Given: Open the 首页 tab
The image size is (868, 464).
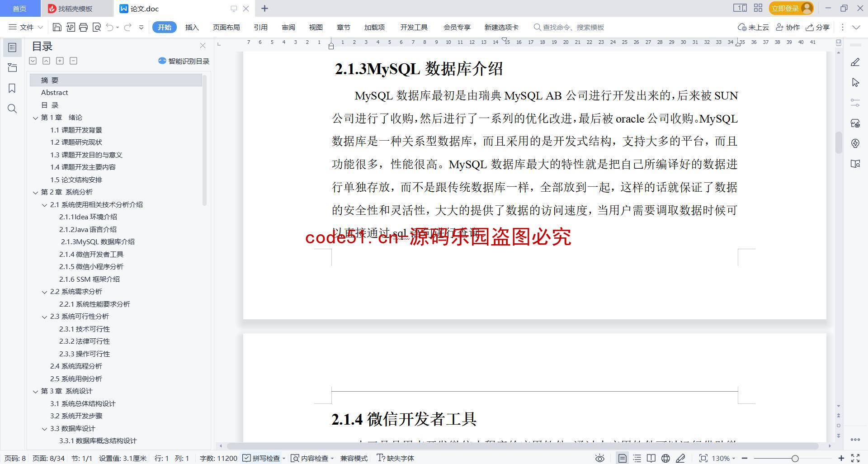Looking at the screenshot, I should click(x=19, y=9).
